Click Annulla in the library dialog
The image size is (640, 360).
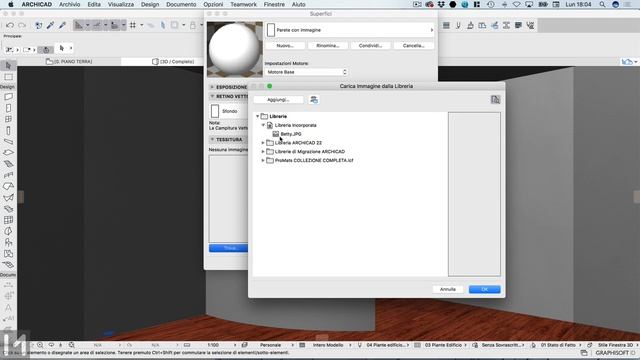pos(448,289)
